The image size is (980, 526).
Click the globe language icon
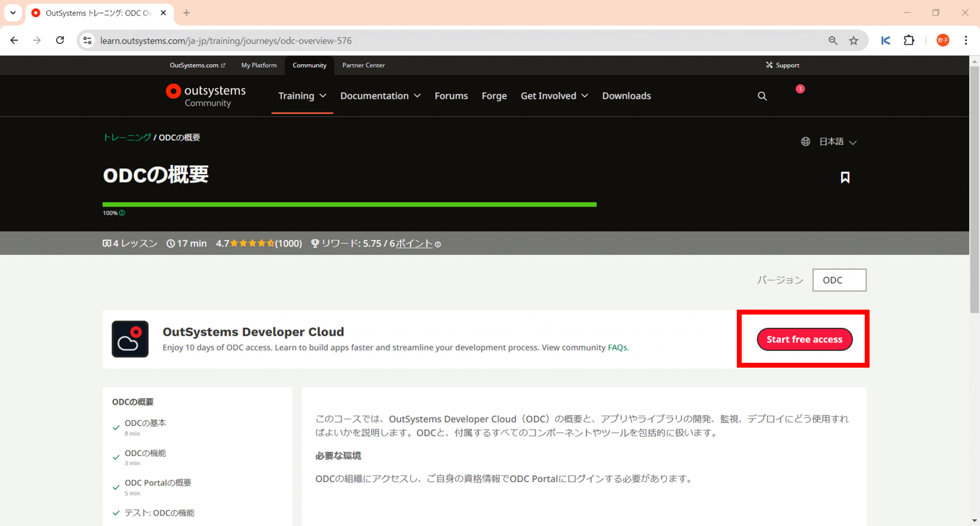tap(805, 141)
